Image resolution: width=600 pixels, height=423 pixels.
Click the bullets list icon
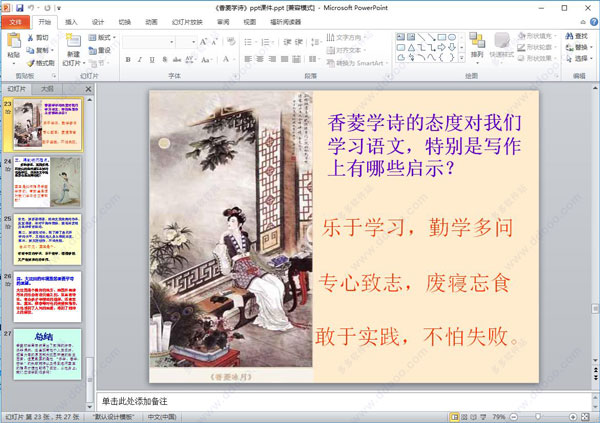click(x=249, y=42)
